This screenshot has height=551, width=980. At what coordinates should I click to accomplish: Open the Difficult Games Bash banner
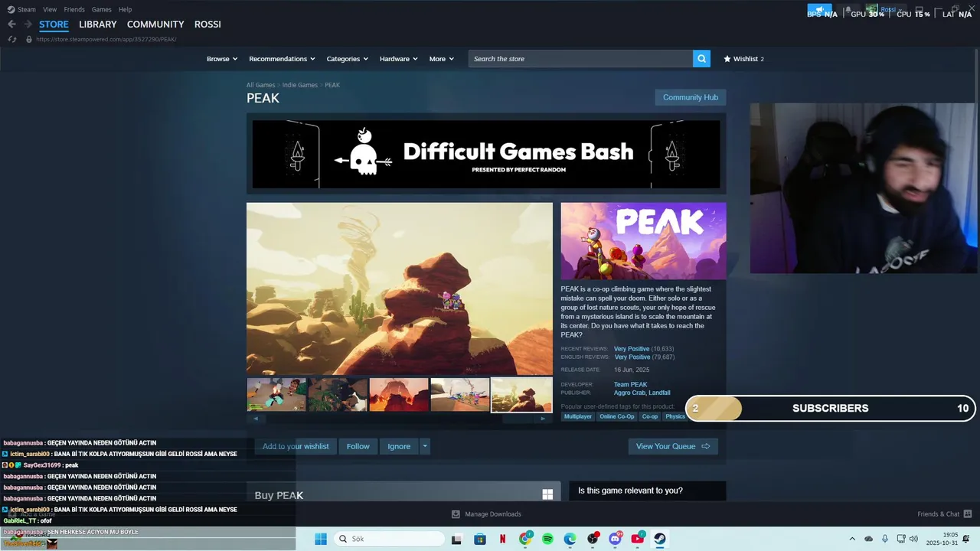tap(486, 154)
